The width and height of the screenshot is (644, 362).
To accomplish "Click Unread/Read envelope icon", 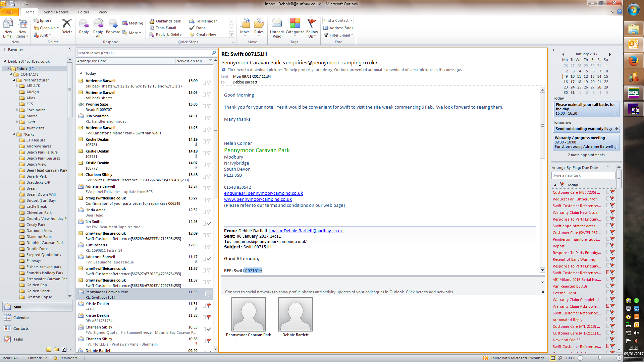I will [x=277, y=23].
